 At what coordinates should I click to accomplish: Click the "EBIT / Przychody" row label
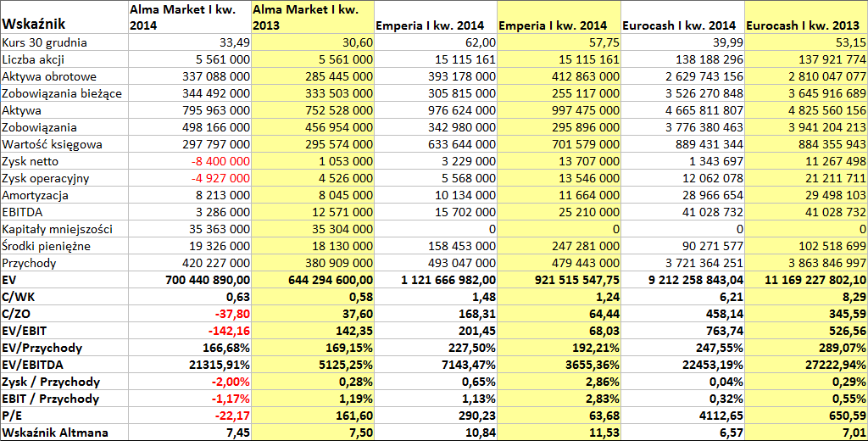[x=51, y=399]
